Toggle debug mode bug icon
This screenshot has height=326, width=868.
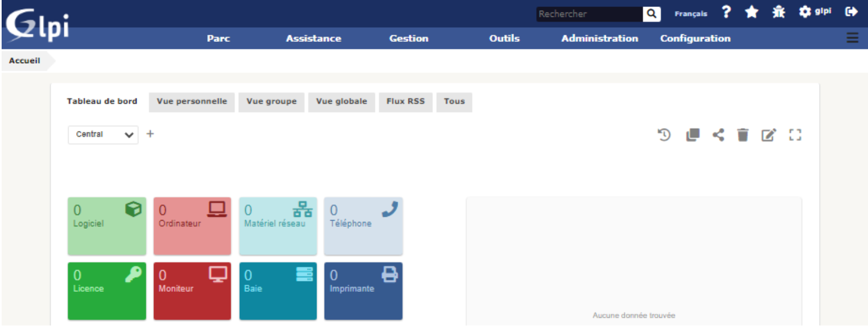[x=778, y=12]
